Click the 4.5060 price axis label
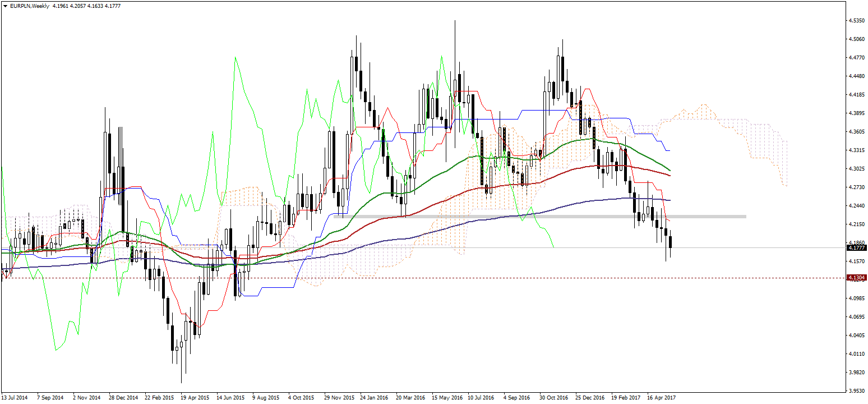Viewport: 868px width, 404px height. click(856, 39)
